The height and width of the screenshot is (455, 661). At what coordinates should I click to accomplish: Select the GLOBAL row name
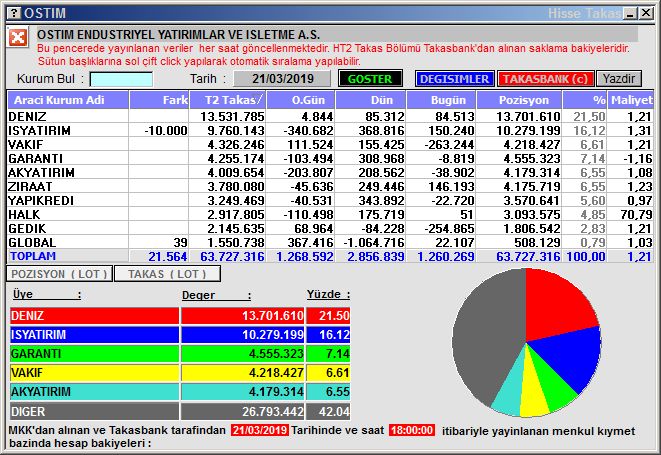pyautogui.click(x=68, y=242)
